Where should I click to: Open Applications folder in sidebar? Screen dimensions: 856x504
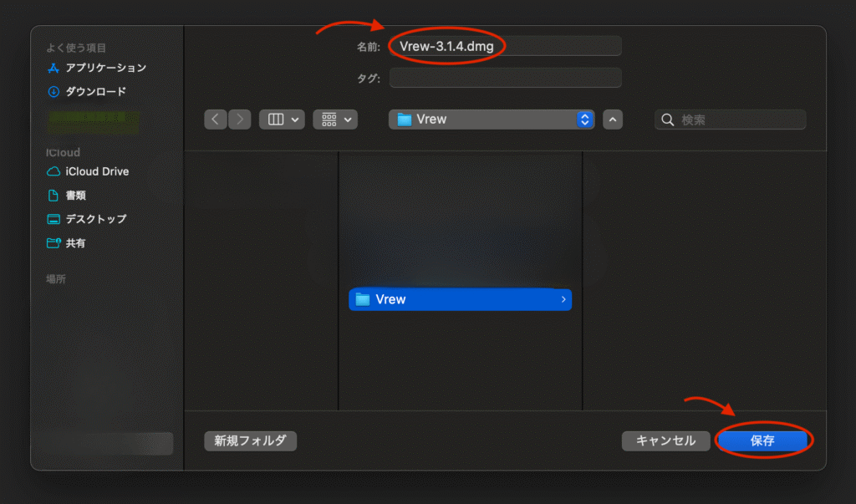click(97, 68)
